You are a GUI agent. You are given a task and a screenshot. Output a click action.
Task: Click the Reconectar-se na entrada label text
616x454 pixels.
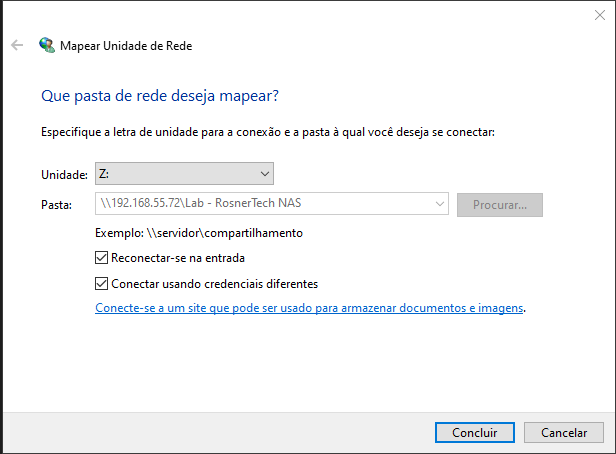point(178,258)
